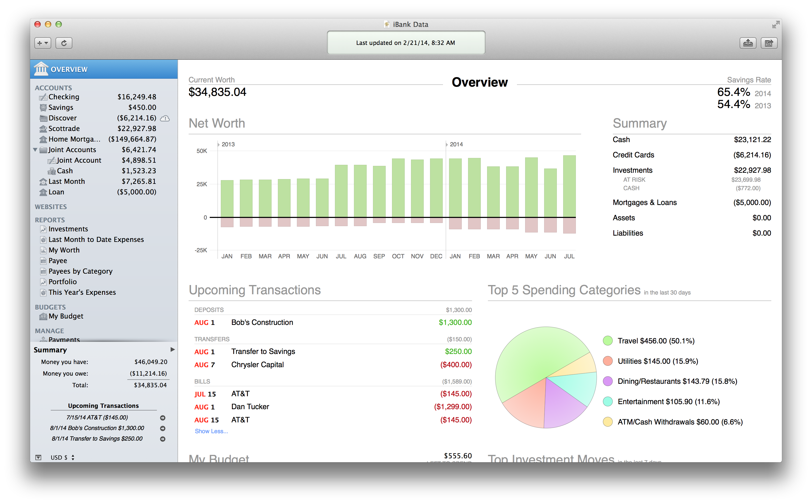
Task: Click the report editor icon at top right
Action: [769, 43]
